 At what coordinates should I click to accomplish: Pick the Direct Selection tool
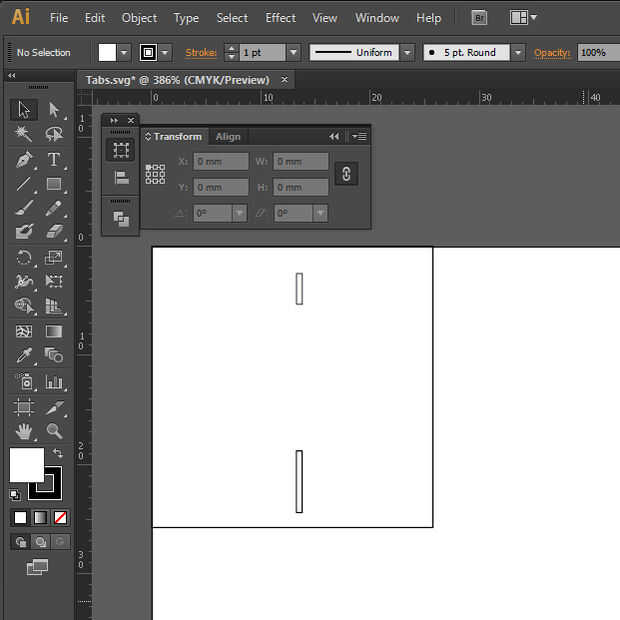pos(54,109)
